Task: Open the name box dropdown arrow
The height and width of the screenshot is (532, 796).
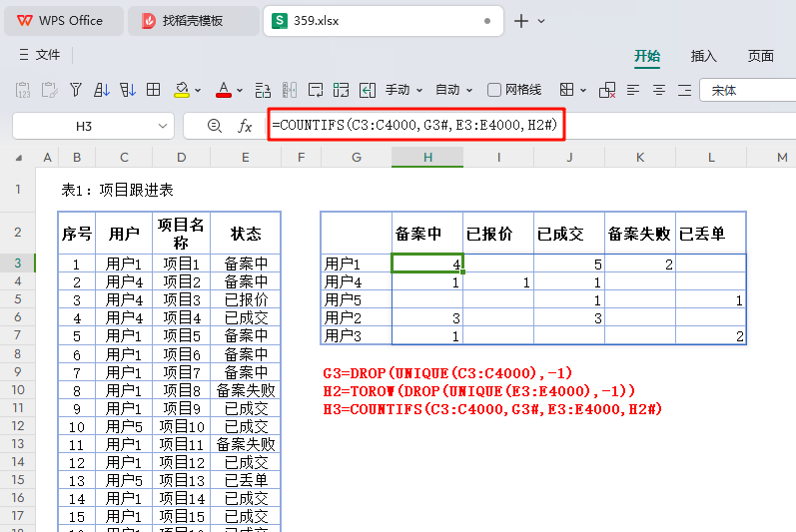Action: coord(163,126)
